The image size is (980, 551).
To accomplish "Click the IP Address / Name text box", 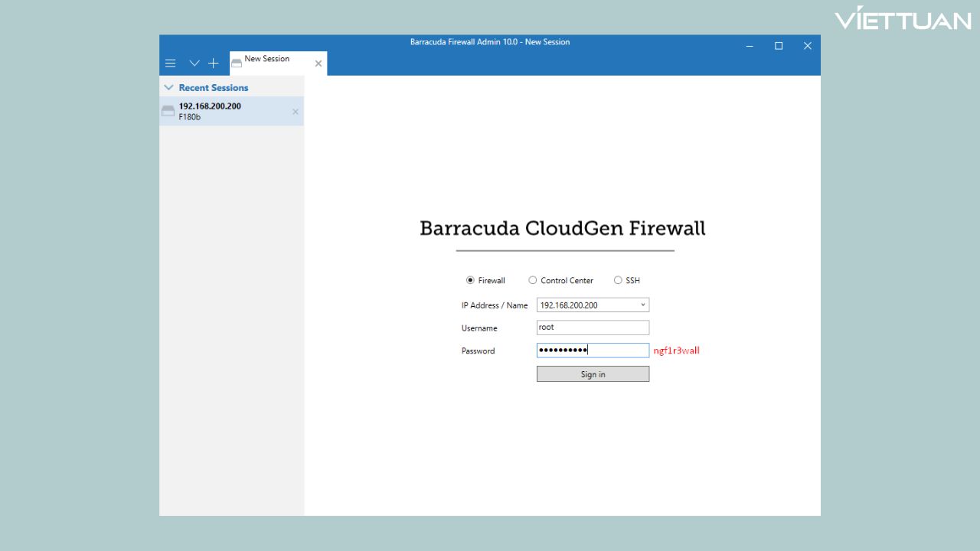I will coord(586,305).
